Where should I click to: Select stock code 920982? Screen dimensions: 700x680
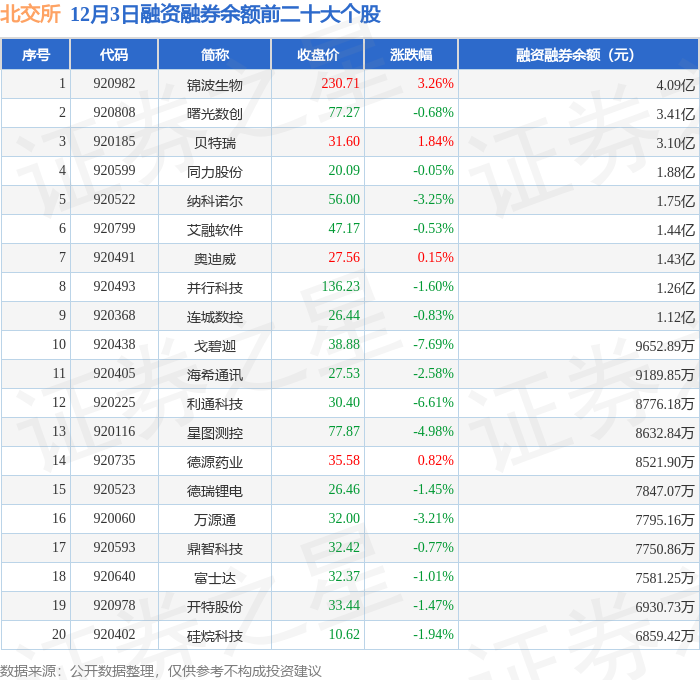pos(114,83)
